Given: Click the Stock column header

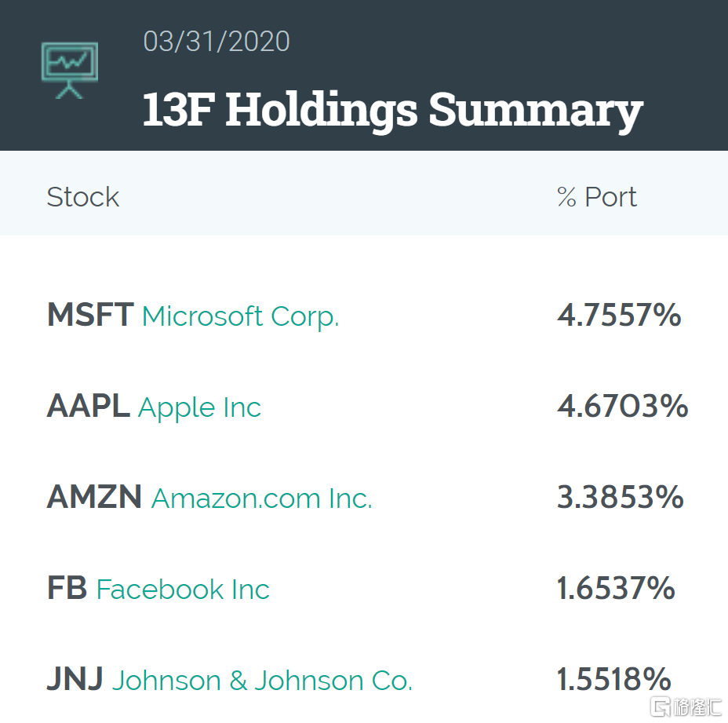Looking at the screenshot, I should [82, 197].
